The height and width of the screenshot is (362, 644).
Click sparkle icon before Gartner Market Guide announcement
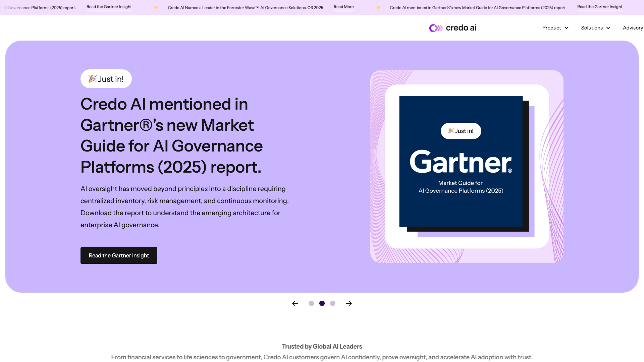378,7
